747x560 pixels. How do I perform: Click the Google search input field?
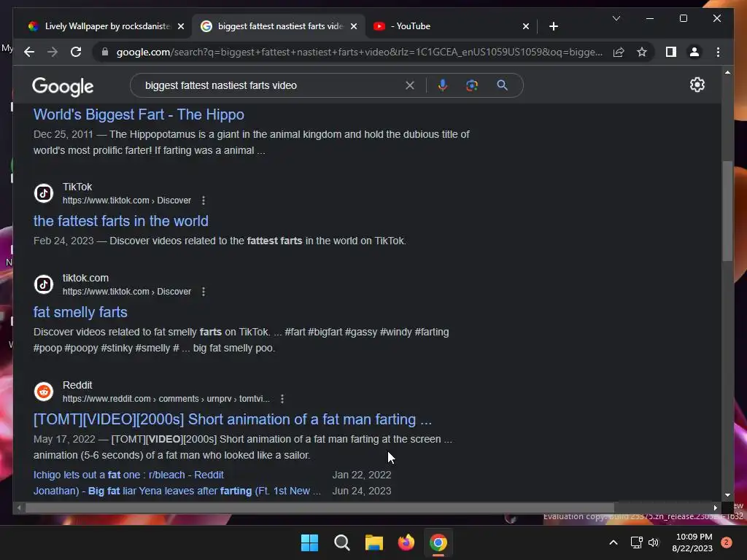(271, 85)
